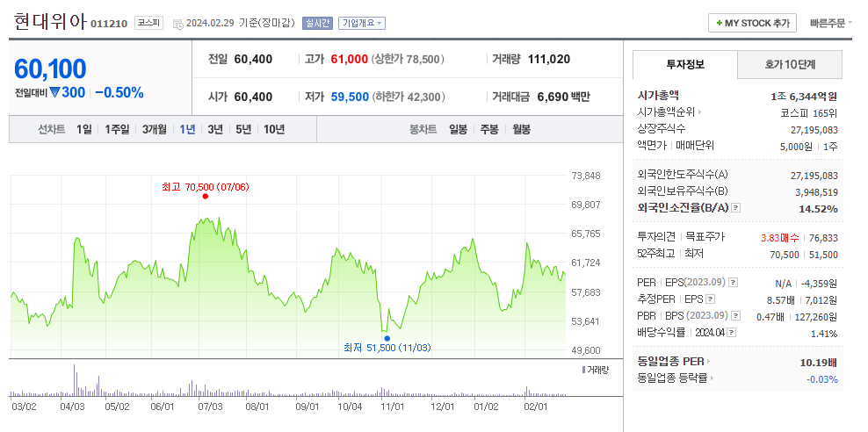The image size is (868, 432).
Task: Click the 코스피 market badge
Action: 148,23
